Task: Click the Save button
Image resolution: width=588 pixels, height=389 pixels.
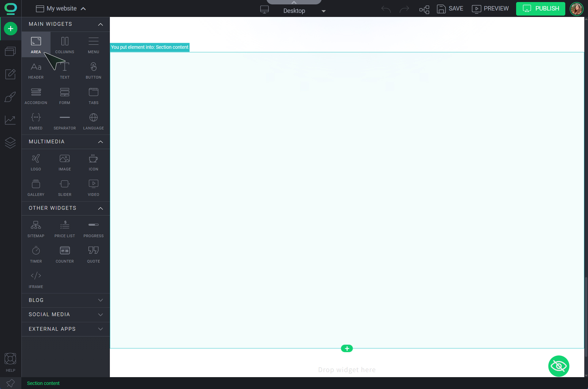Action: coord(450,8)
